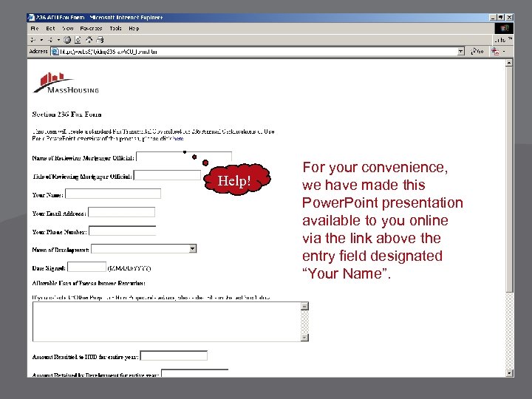
Task: Click the Date Signed input field
Action: (x=87, y=267)
